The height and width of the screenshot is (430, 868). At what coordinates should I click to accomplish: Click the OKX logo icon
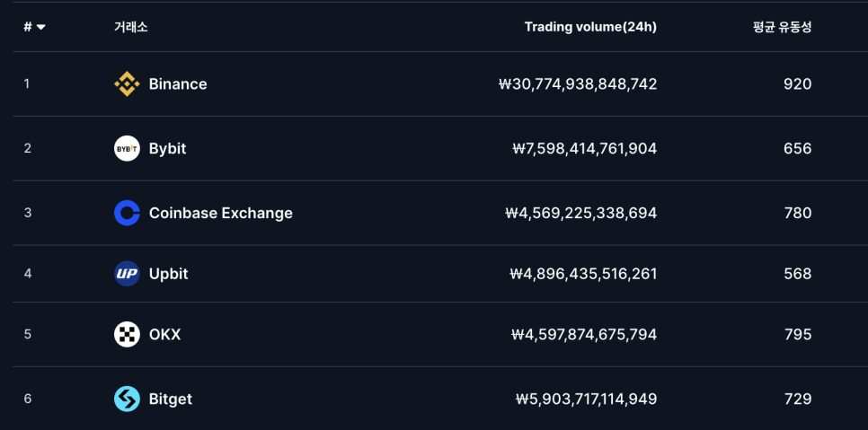tap(127, 334)
